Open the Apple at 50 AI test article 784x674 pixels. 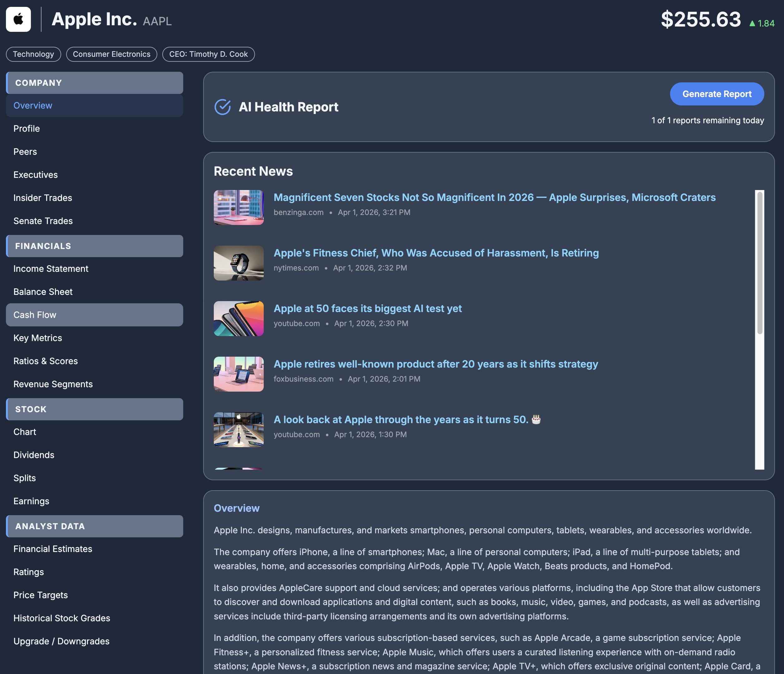pyautogui.click(x=367, y=308)
